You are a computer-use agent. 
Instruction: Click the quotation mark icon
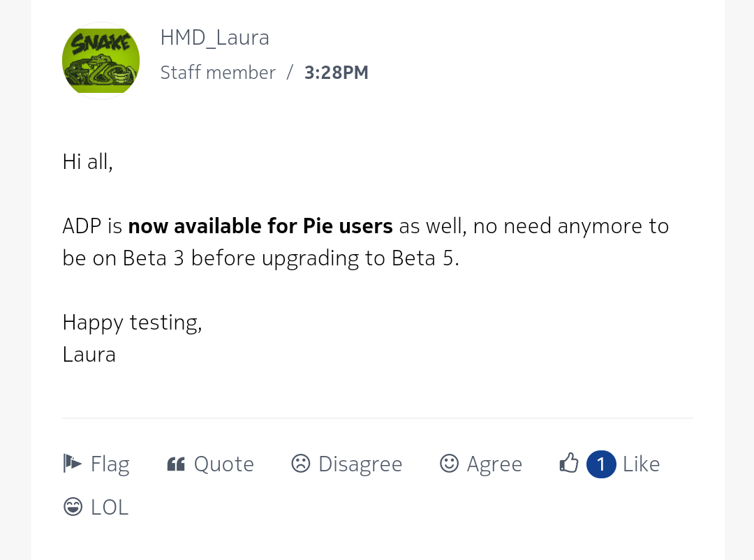click(176, 464)
